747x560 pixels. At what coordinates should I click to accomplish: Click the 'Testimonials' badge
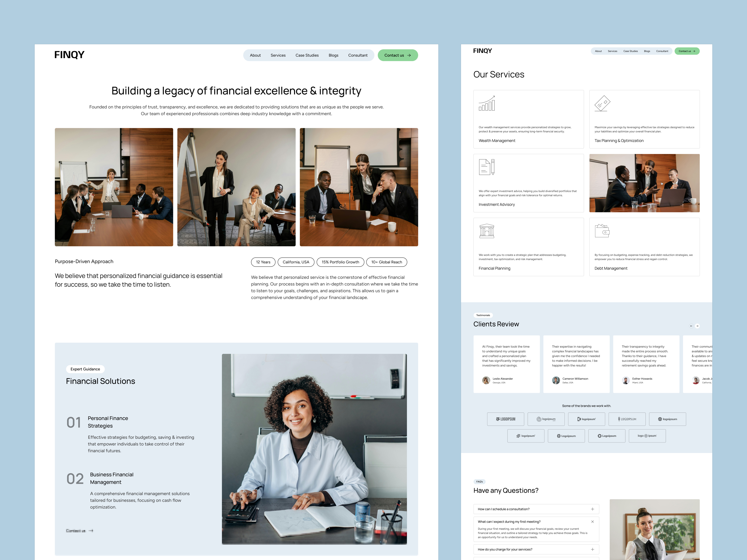[x=483, y=315]
